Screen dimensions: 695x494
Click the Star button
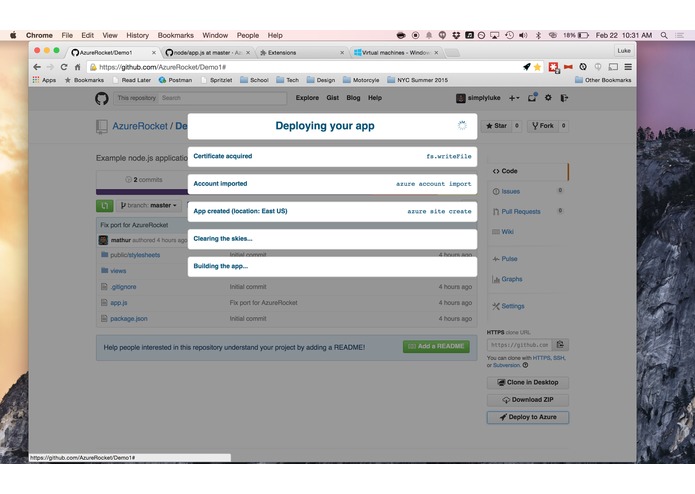[x=496, y=126]
